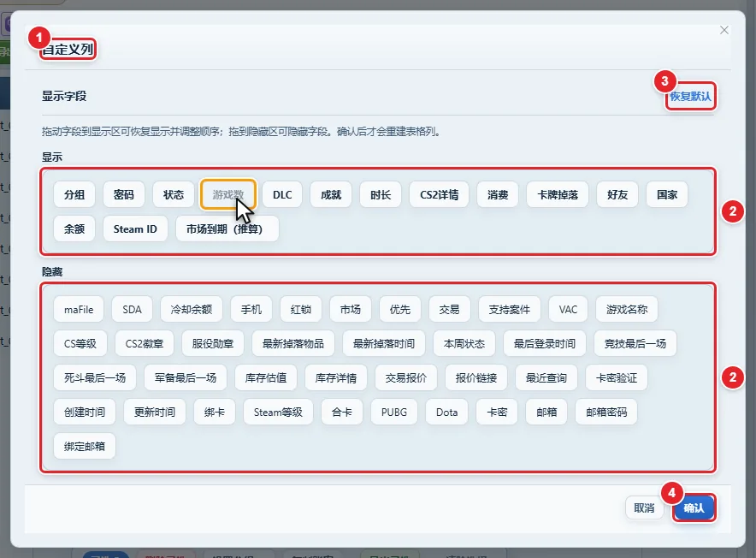Click the hidden Steam等级 chip
The image size is (756, 558).
(278, 413)
